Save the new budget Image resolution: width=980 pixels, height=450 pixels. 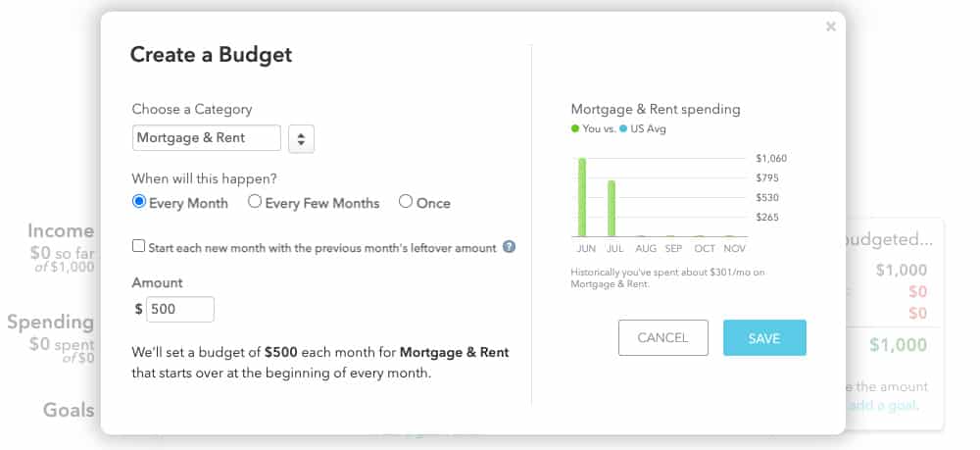pos(764,338)
